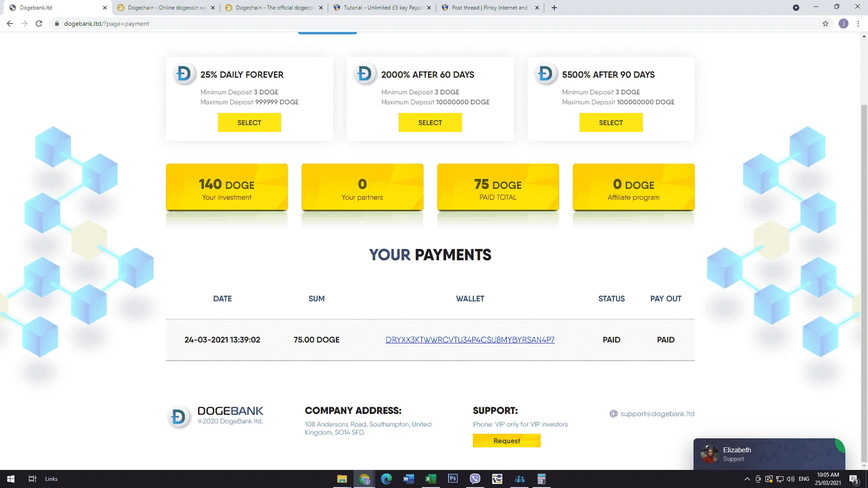The height and width of the screenshot is (488, 868).
Task: Open Task View in the taskbar
Action: point(32,479)
